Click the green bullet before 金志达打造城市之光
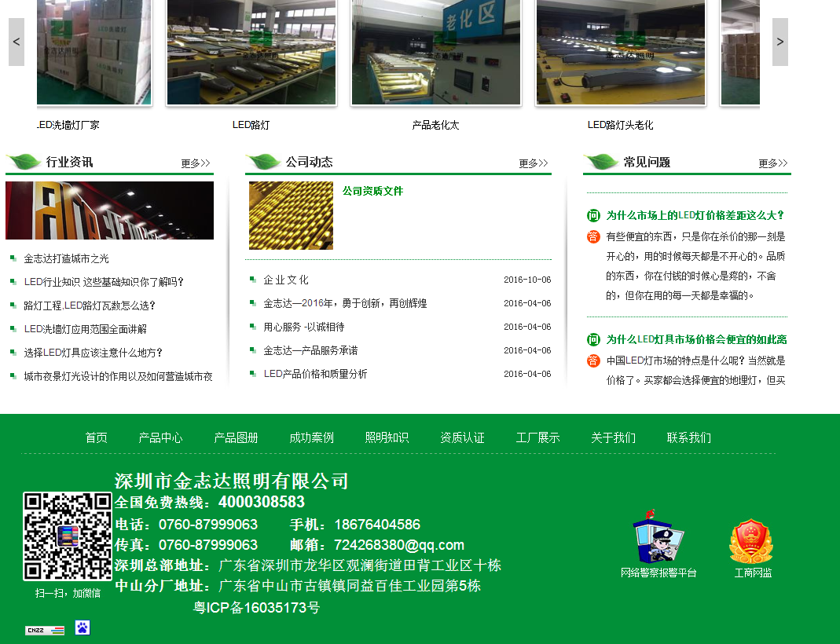The height and width of the screenshot is (644, 840). point(13,258)
